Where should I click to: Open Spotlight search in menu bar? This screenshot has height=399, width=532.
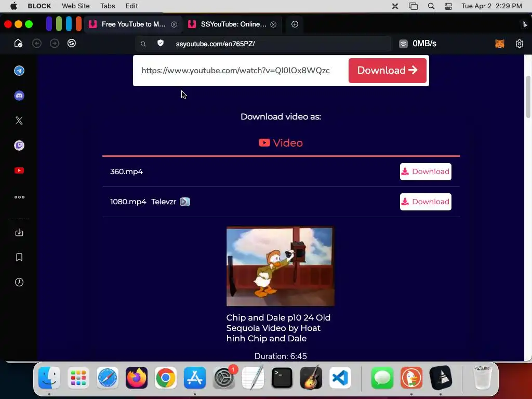point(431,6)
